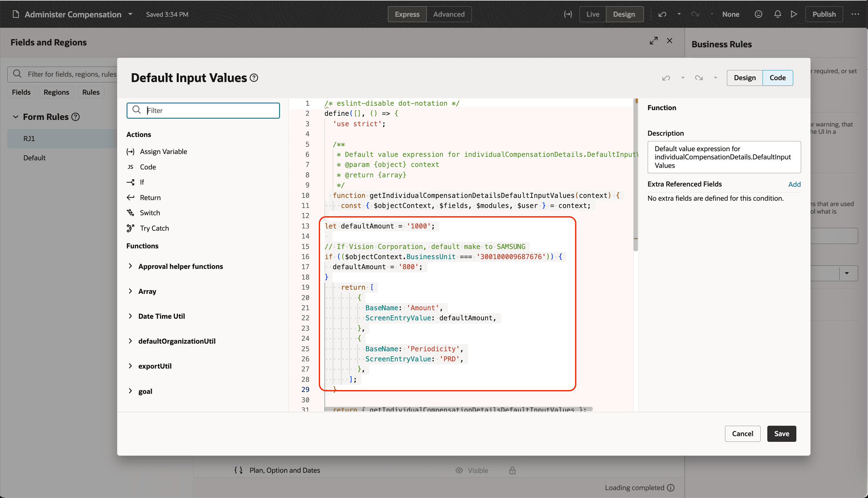This screenshot has height=498, width=868.
Task: Select the Code action in Actions list
Action: [x=147, y=167]
